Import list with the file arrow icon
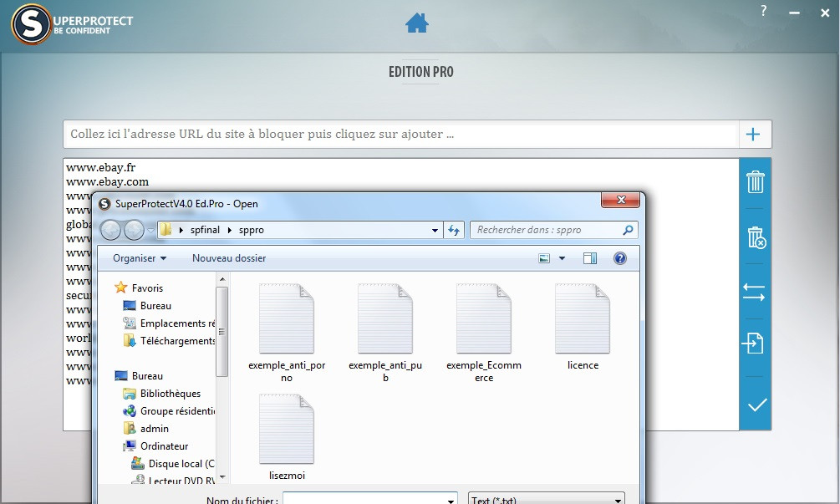The image size is (840, 504). pyautogui.click(x=753, y=343)
